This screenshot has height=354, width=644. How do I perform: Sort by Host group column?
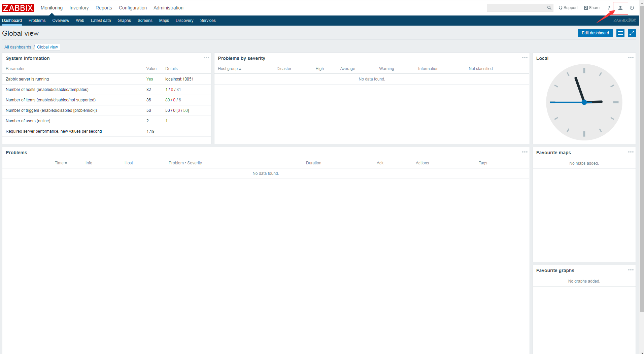click(x=230, y=69)
